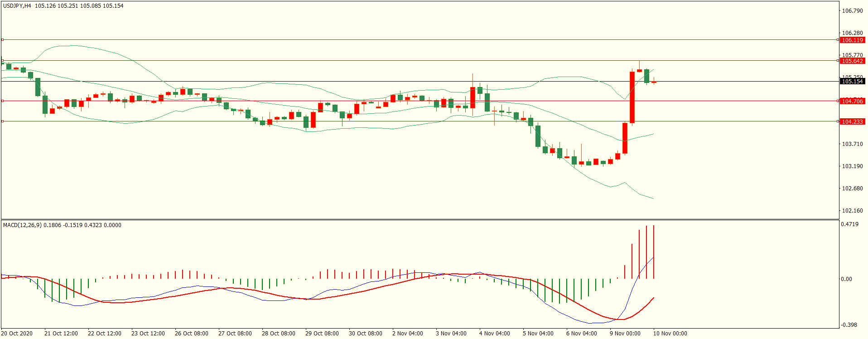Click the last red MACD histogram bar
The height and width of the screenshot is (339, 868).
coord(654,252)
